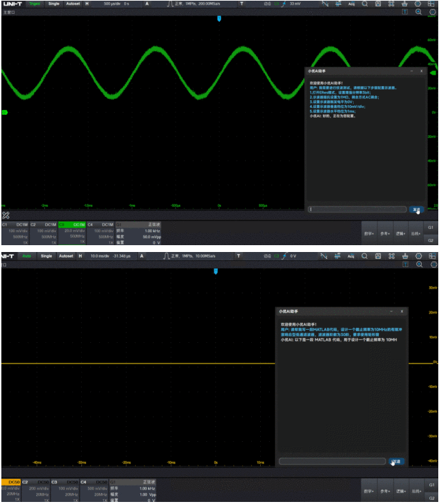Open window layout icon in bottom oscilloscope toolbar

click(x=430, y=256)
